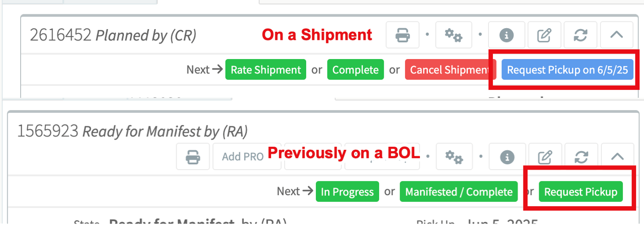The width and height of the screenshot is (644, 230).
Task: Show info for shipment 2616452
Action: (x=506, y=35)
